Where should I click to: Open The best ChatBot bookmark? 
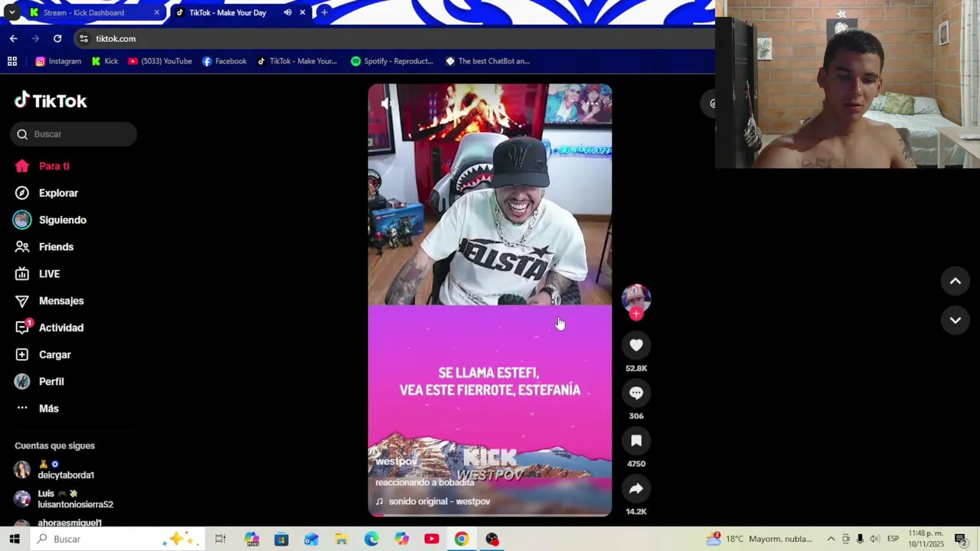click(x=488, y=61)
